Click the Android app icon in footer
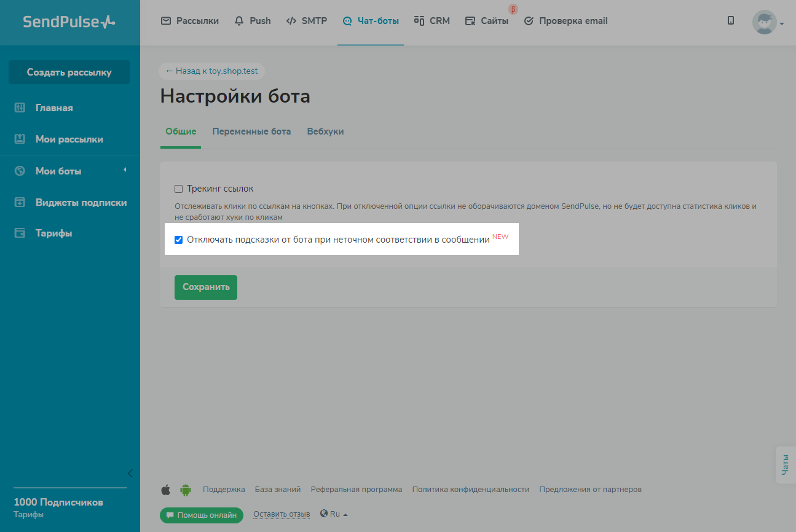Screen dimensions: 796x532 click(185, 490)
